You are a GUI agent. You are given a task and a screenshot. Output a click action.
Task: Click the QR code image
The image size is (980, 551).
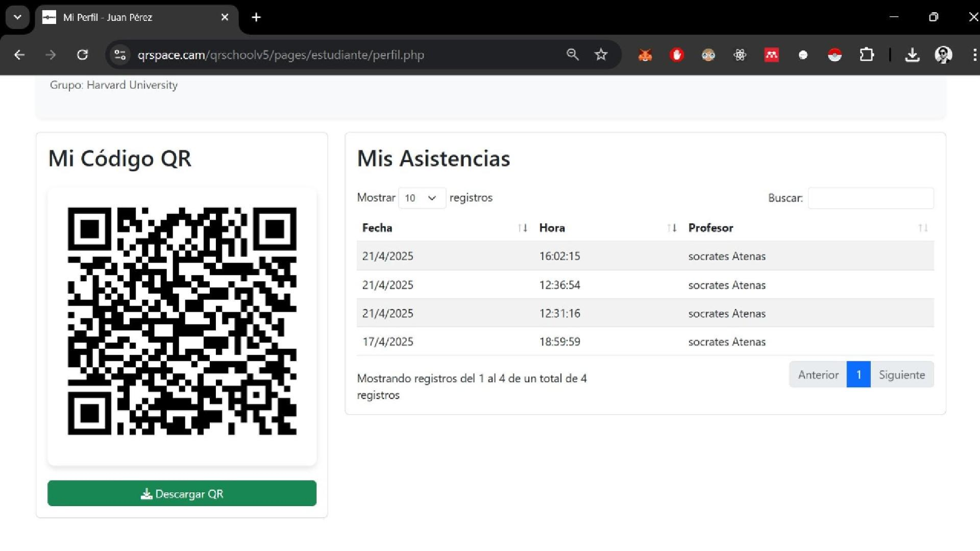[182, 321]
